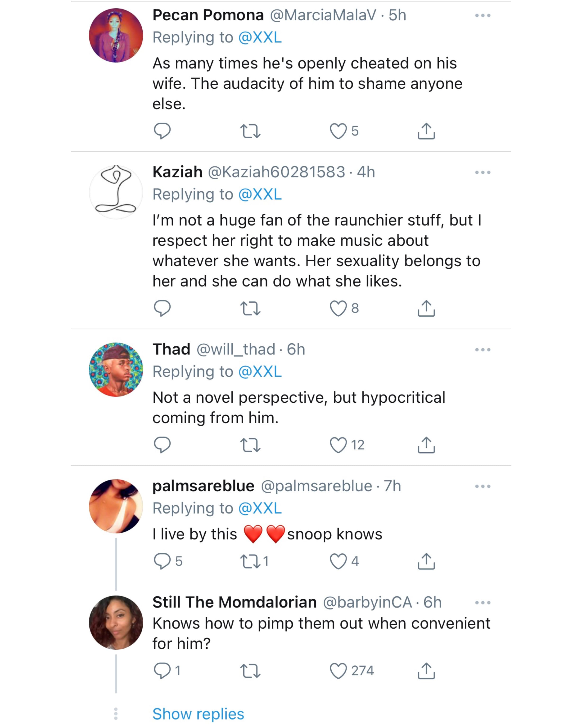View Pecan Pomona's profile picture
Viewport: 582px width, 728px height.
coord(116,36)
